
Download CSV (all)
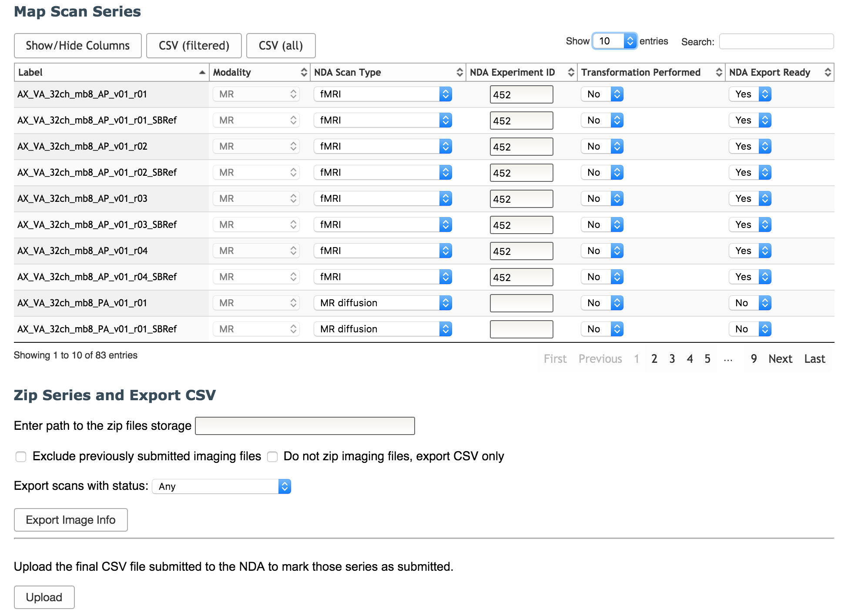click(x=281, y=46)
